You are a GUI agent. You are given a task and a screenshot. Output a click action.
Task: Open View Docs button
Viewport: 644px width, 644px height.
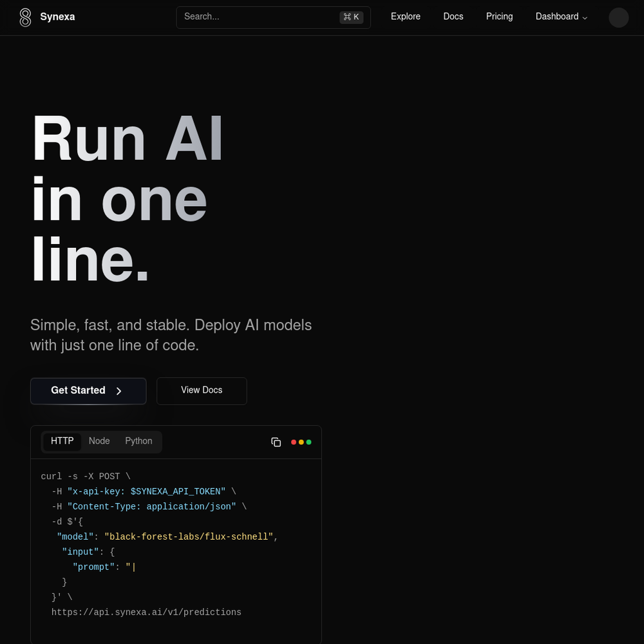[x=202, y=391]
